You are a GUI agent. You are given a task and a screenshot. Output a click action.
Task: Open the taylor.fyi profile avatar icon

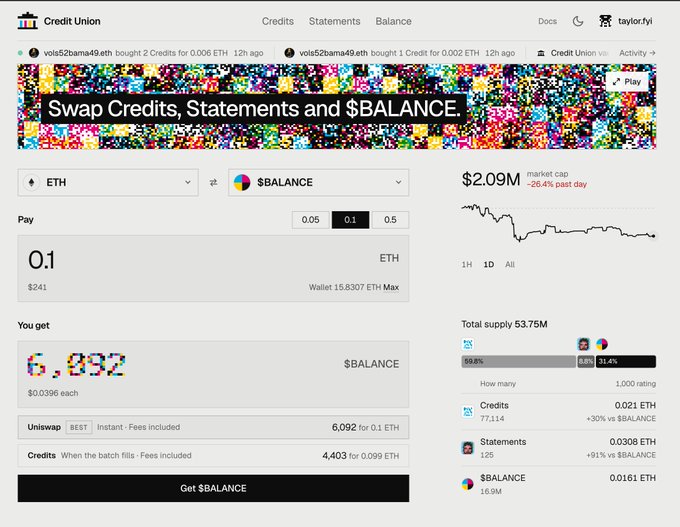[x=605, y=21]
